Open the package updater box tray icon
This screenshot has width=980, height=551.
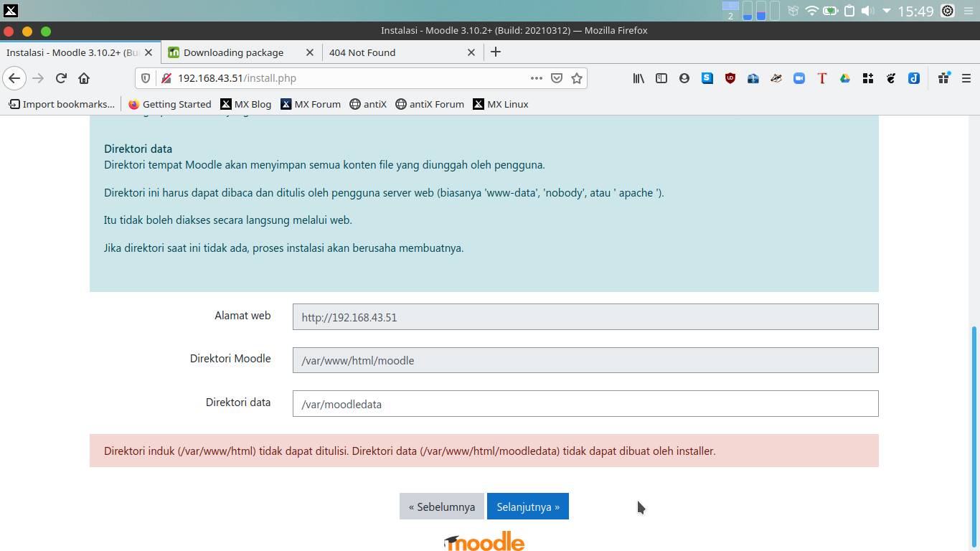pos(793,11)
